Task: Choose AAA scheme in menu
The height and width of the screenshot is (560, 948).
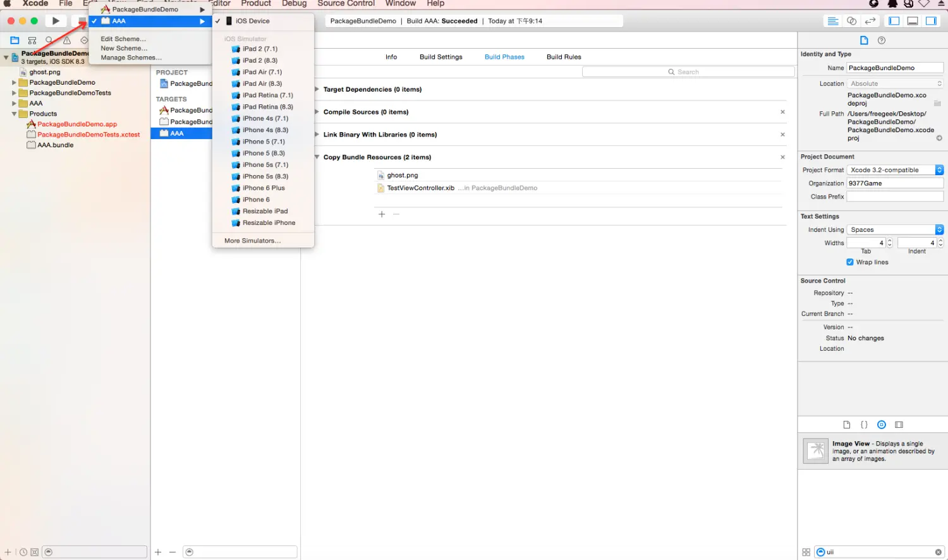Action: [150, 21]
